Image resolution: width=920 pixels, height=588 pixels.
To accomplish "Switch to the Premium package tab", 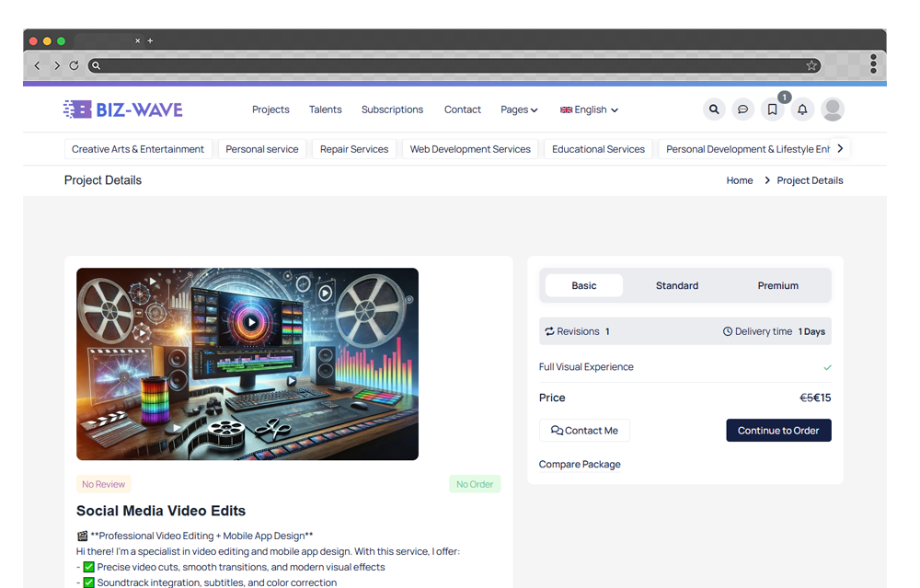I will pos(778,285).
